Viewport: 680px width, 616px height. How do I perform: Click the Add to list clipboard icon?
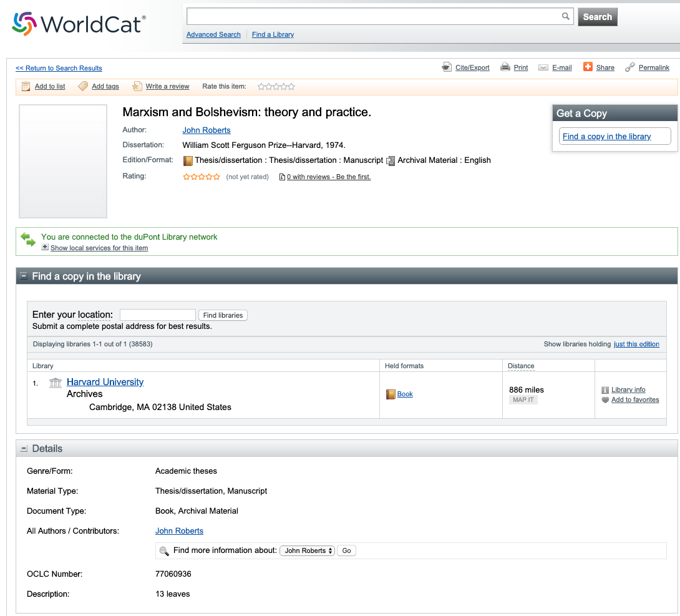(26, 86)
